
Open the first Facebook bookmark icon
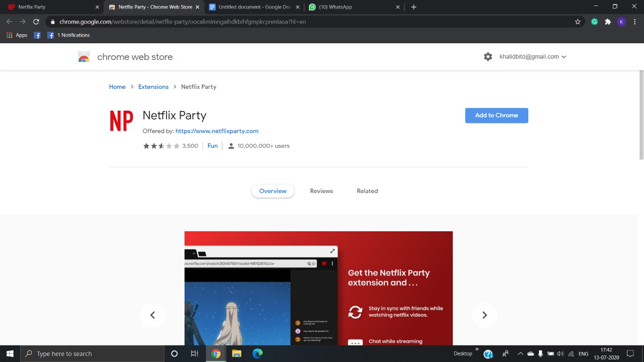pyautogui.click(x=37, y=35)
